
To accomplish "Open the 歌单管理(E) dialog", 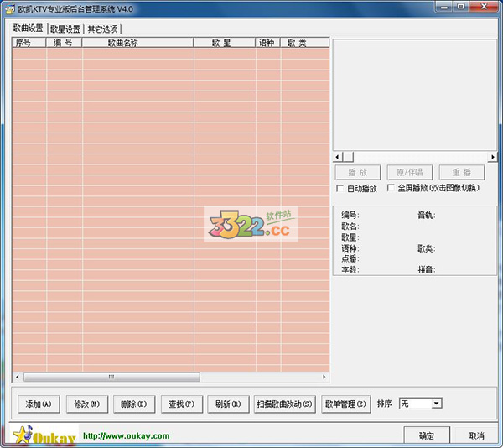I will 345,404.
